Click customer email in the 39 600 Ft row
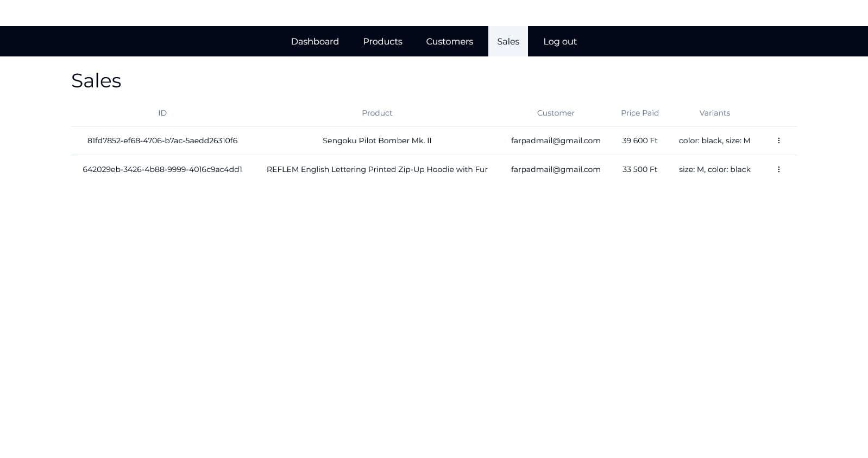Viewport: 868px width, 458px height. pyautogui.click(x=555, y=141)
